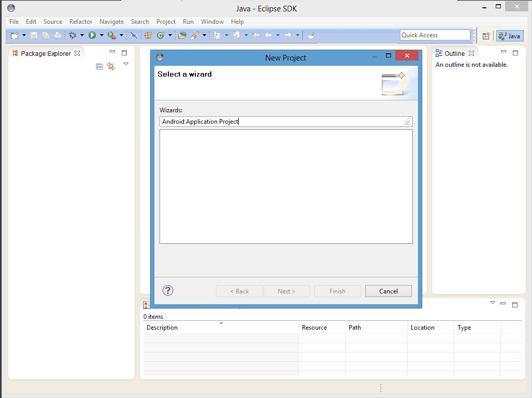Click the Print toolbar icon
This screenshot has height=398, width=532.
[x=57, y=35]
